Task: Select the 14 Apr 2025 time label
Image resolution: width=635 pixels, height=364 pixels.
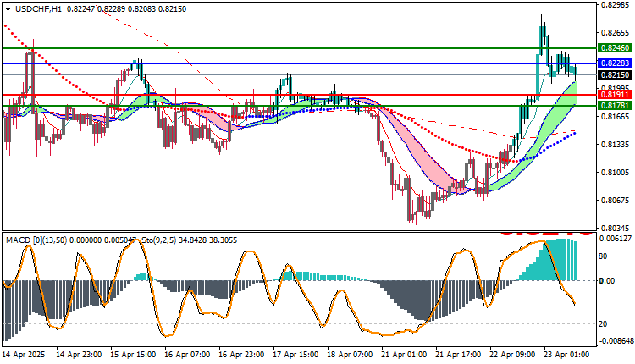Action: pyautogui.click(x=25, y=355)
